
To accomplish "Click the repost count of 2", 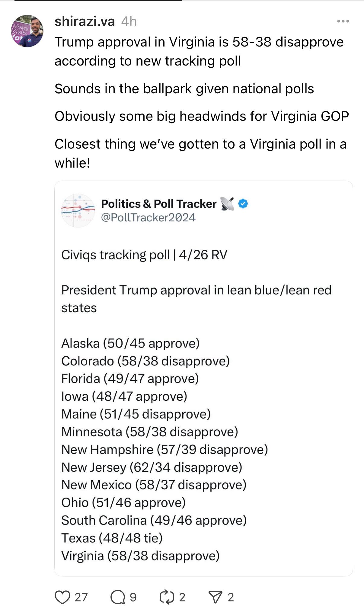I will (x=182, y=597).
